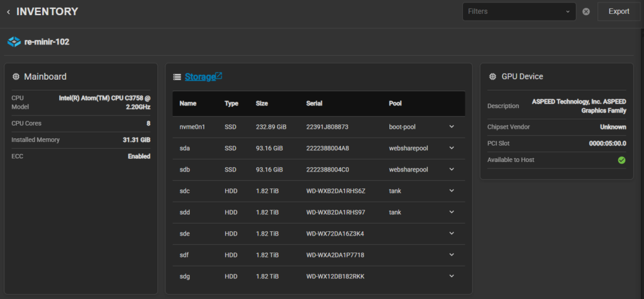Click the boot-pool pool cell
The width and height of the screenshot is (644, 299).
(x=402, y=127)
